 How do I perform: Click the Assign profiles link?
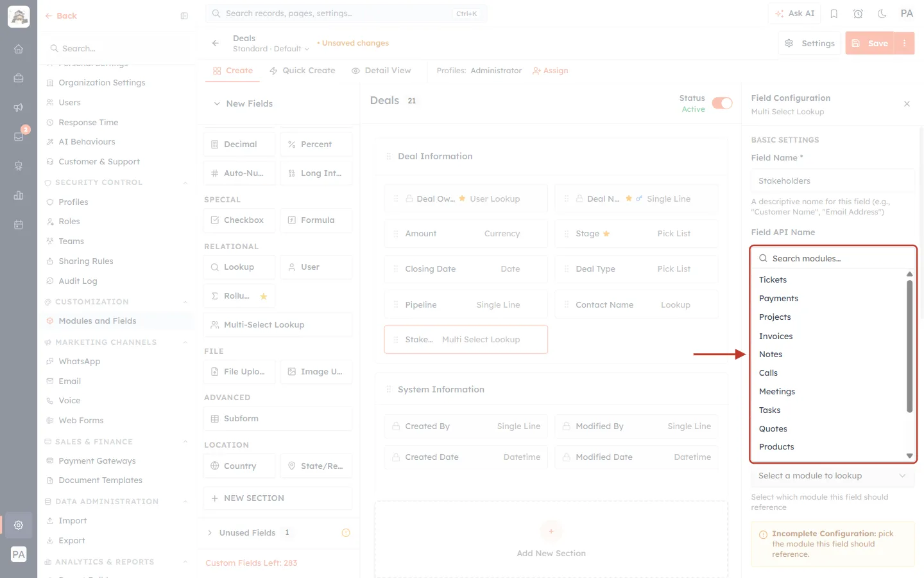point(551,71)
